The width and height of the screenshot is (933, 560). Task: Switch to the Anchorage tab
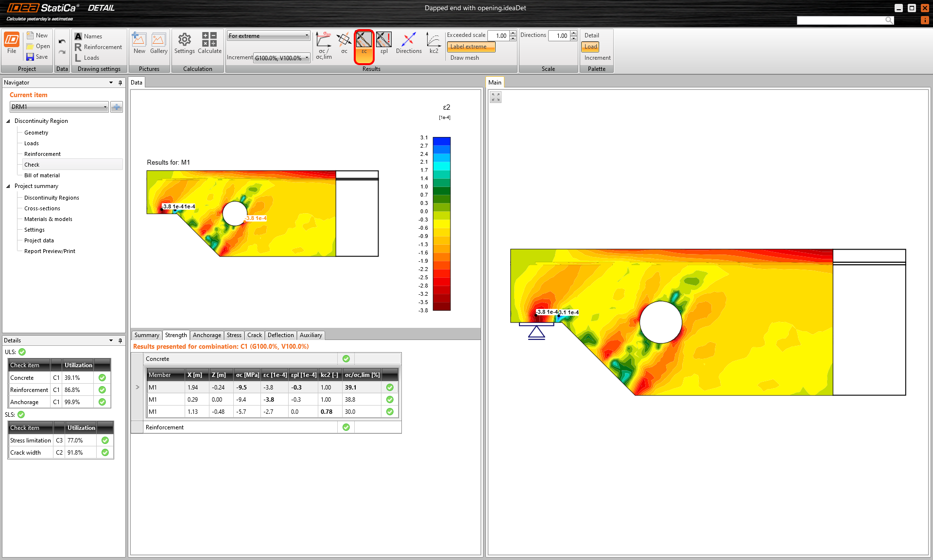(x=207, y=335)
